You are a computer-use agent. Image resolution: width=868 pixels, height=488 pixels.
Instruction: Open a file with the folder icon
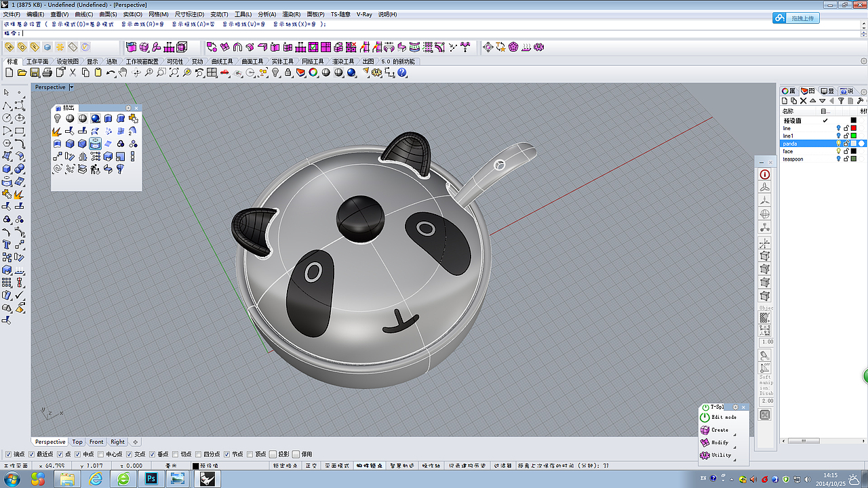(22, 73)
